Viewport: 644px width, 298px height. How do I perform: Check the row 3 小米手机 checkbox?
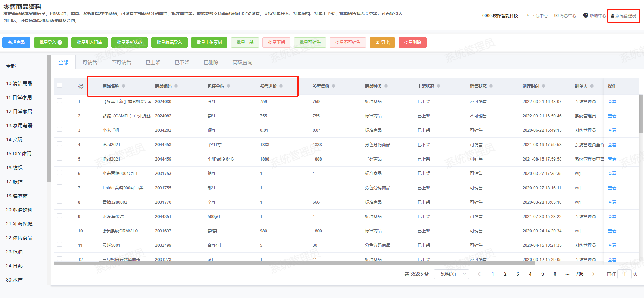pyautogui.click(x=59, y=130)
